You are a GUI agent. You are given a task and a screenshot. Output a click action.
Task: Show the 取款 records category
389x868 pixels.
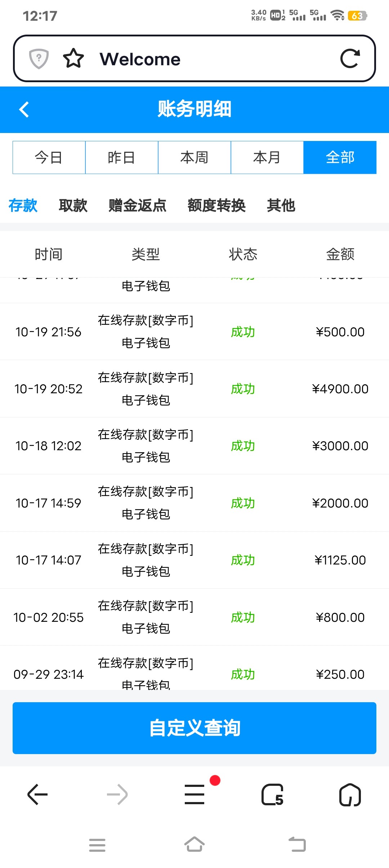pos(73,205)
